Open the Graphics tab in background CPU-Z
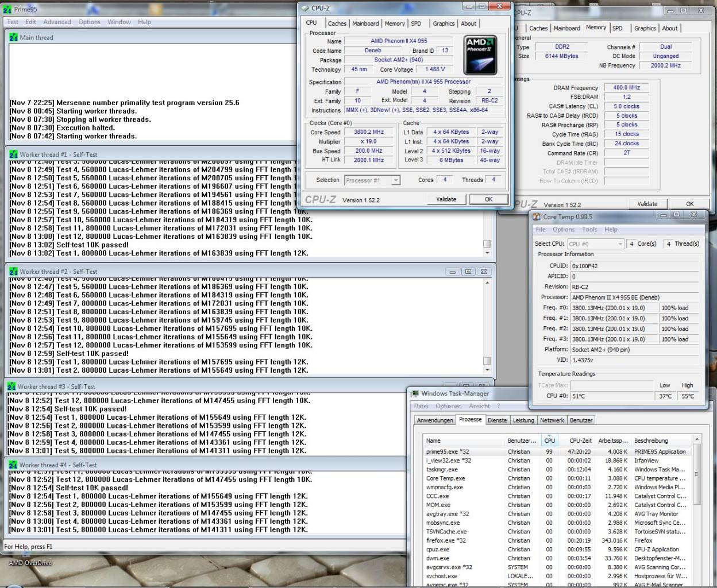The height and width of the screenshot is (588, 717). (645, 28)
